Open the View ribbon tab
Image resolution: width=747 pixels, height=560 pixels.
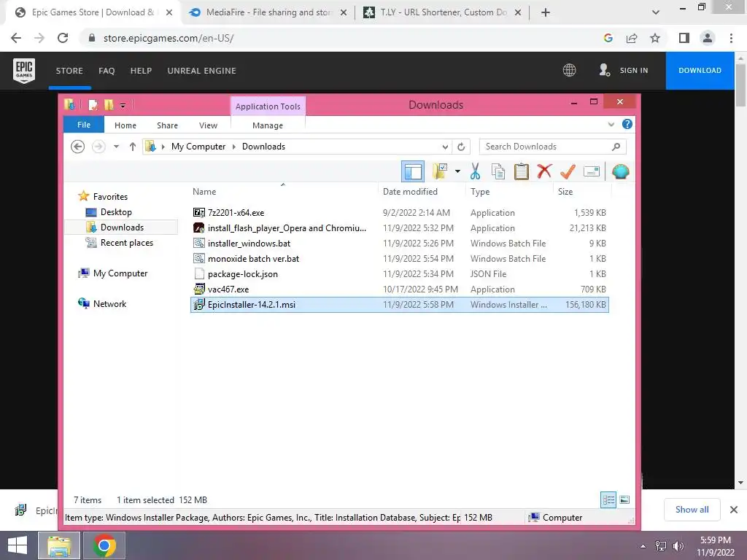coord(208,125)
